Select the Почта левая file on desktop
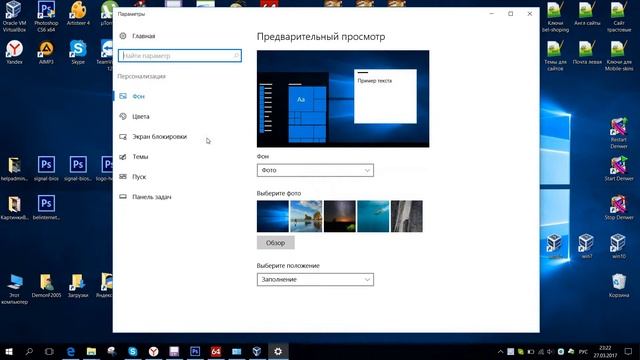This screenshot has width=640, height=360. click(x=587, y=52)
